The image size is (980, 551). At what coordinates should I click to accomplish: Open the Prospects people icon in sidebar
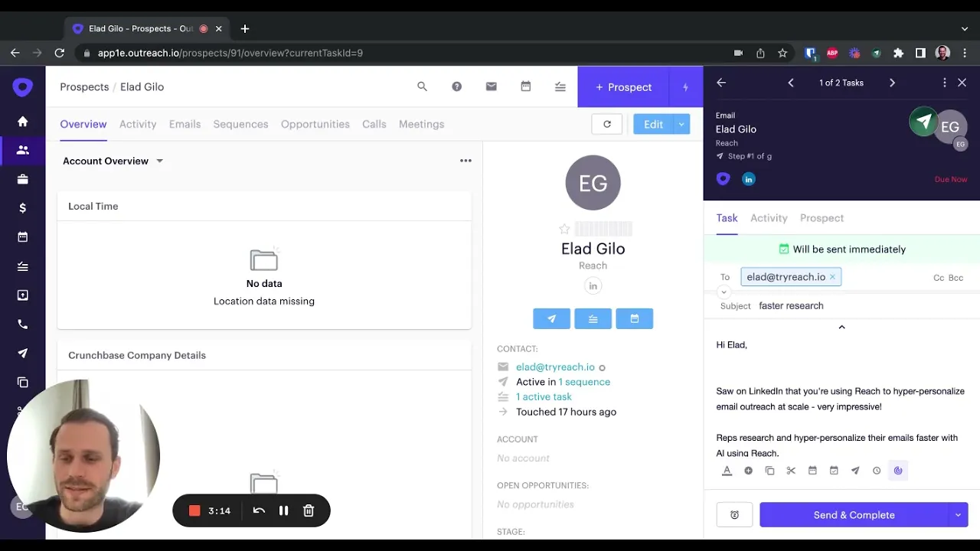pos(22,150)
